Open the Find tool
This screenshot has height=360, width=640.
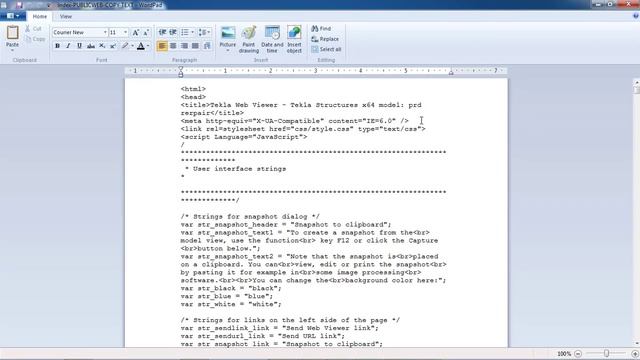[x=321, y=29]
